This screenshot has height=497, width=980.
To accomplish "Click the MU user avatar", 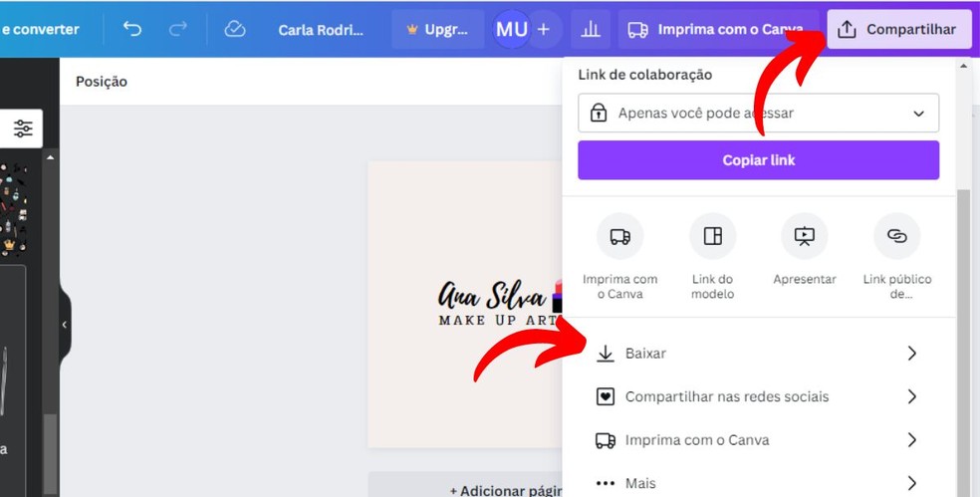I will tap(511, 29).
